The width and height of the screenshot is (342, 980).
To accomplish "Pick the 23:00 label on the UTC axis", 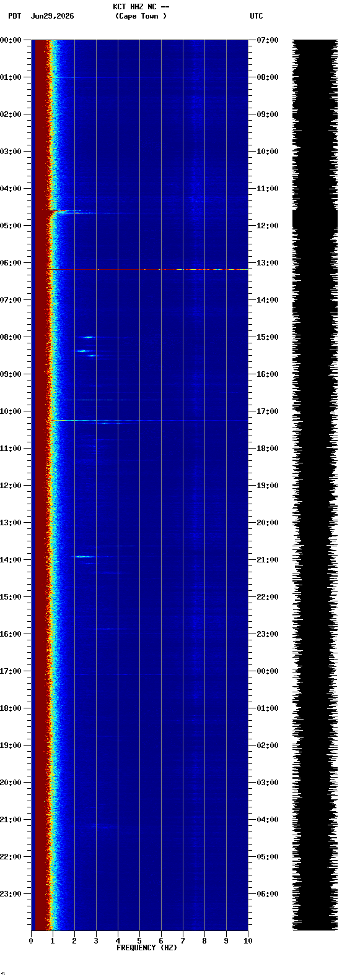I will tap(268, 634).
